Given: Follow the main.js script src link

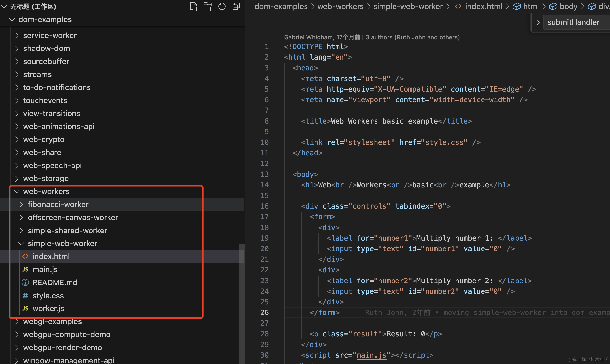Looking at the screenshot, I should 371,355.
